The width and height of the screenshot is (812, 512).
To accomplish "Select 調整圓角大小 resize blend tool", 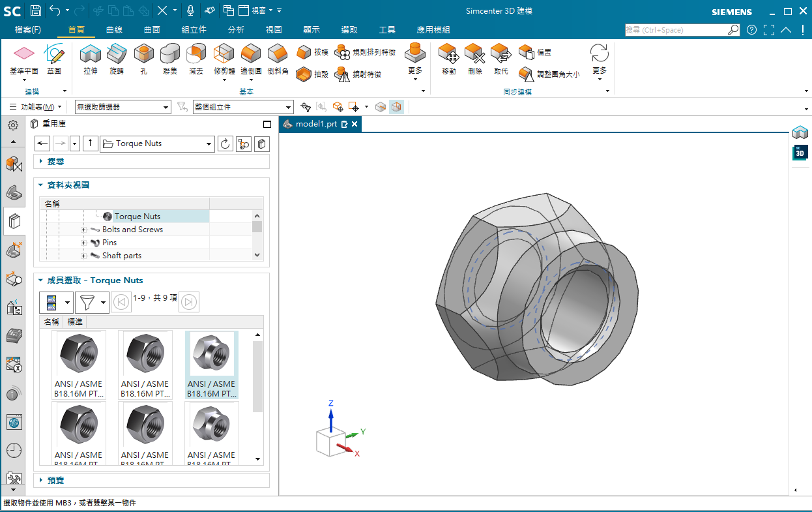I will 549,74.
